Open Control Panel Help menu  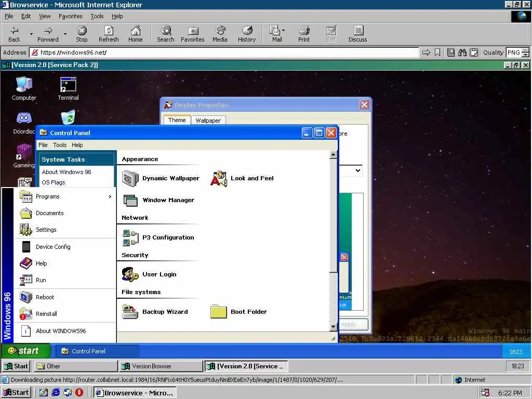pos(77,145)
